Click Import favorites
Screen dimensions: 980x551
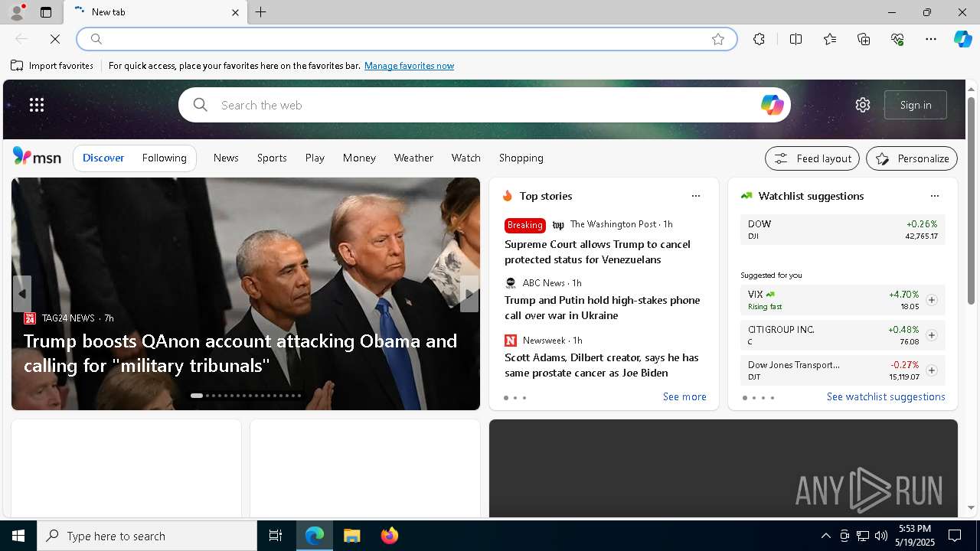(x=52, y=66)
